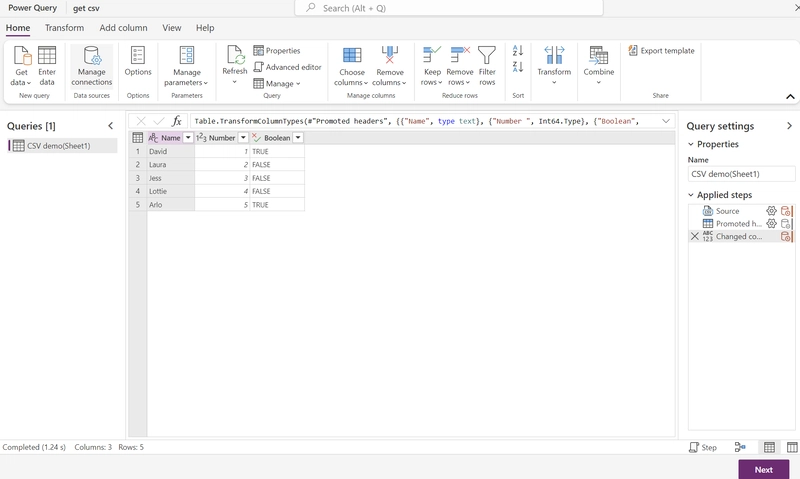Confirm the formula with checkmark icon
The height and width of the screenshot is (479, 800).
[159, 121]
